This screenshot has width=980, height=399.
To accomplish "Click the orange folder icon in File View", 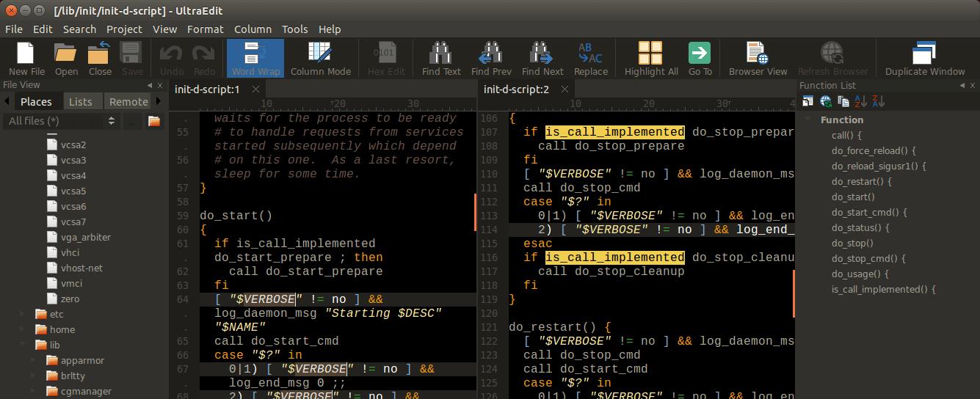I will click(154, 121).
